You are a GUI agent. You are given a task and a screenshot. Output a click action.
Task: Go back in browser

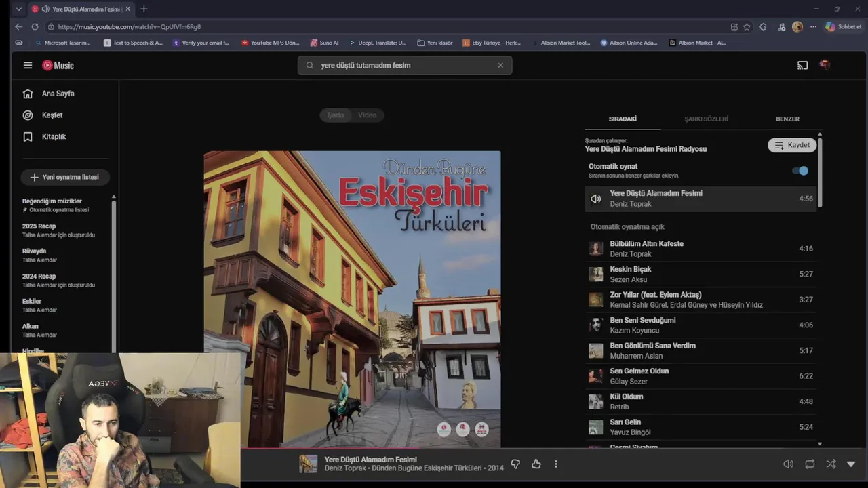[18, 26]
